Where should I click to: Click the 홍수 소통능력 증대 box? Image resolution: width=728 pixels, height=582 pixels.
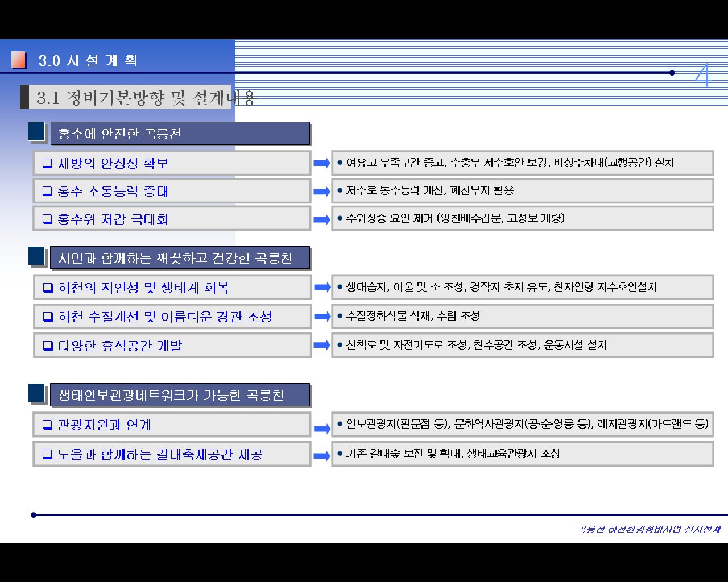coord(172,191)
